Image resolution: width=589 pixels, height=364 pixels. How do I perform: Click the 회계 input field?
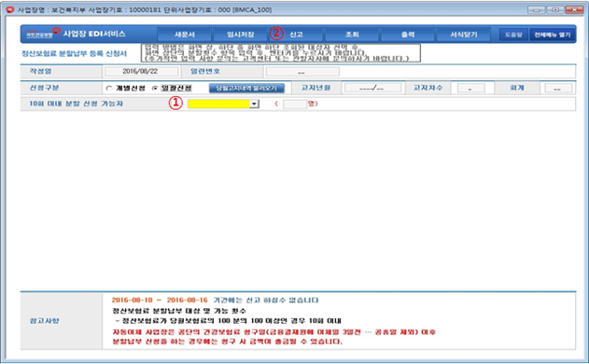[x=558, y=88]
